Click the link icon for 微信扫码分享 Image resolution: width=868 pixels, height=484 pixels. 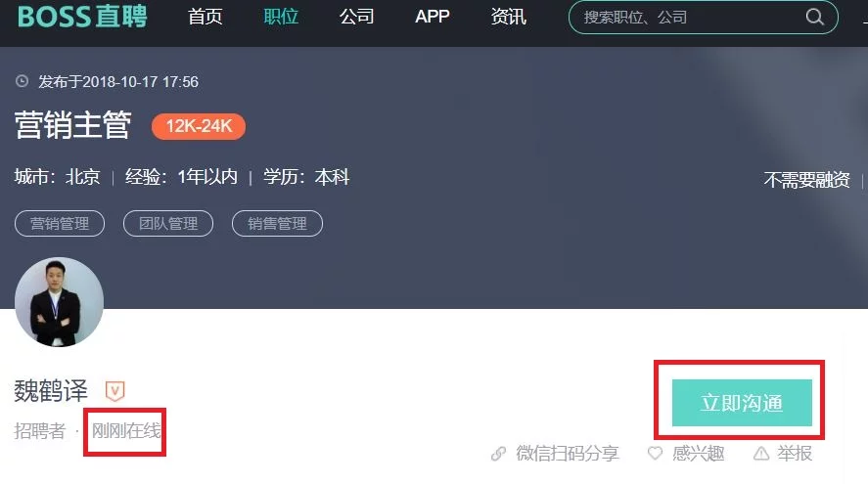tap(498, 454)
